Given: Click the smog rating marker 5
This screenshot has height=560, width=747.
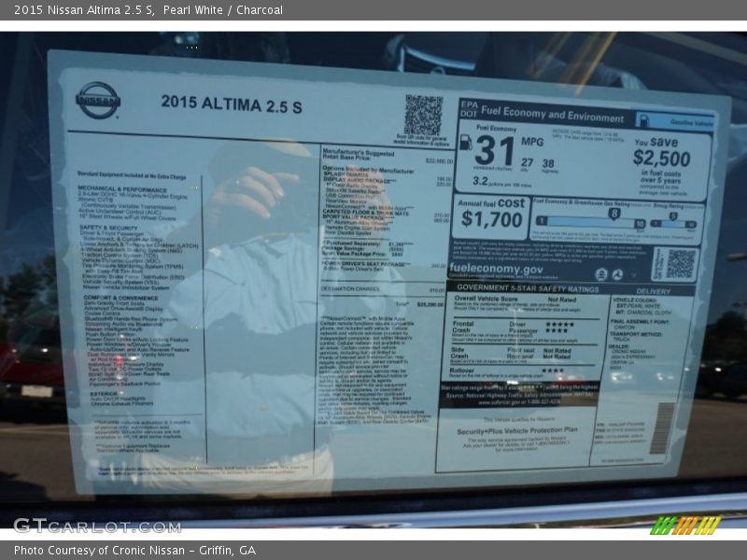Looking at the screenshot, I should [x=672, y=217].
